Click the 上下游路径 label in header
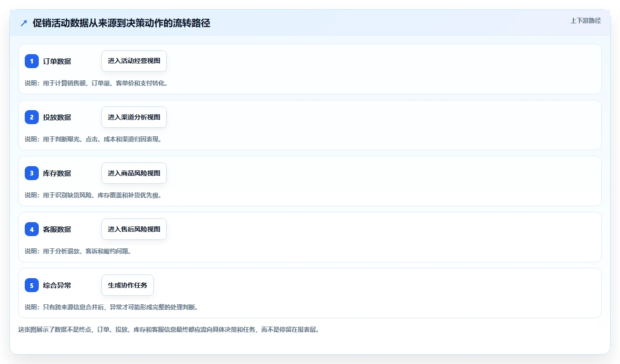The width and height of the screenshot is (620, 364). pos(585,21)
